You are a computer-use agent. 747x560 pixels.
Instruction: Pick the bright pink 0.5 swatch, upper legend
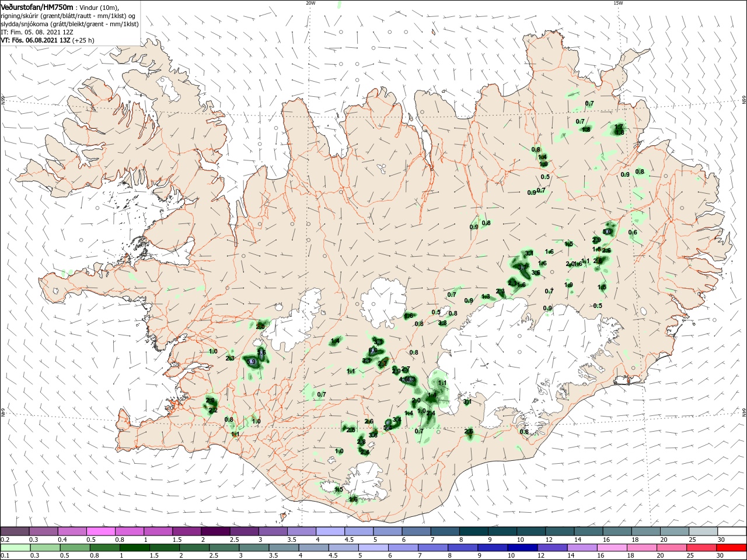101,531
